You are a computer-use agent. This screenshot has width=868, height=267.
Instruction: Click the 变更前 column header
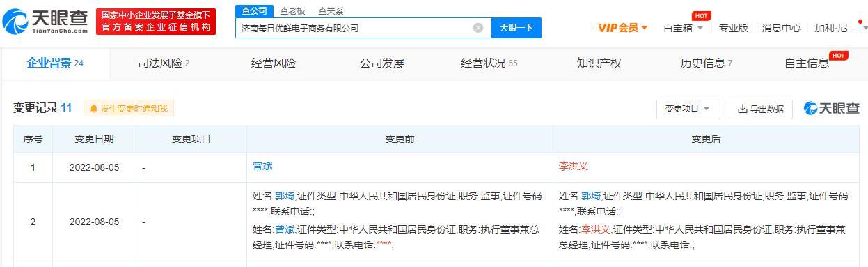coord(400,139)
